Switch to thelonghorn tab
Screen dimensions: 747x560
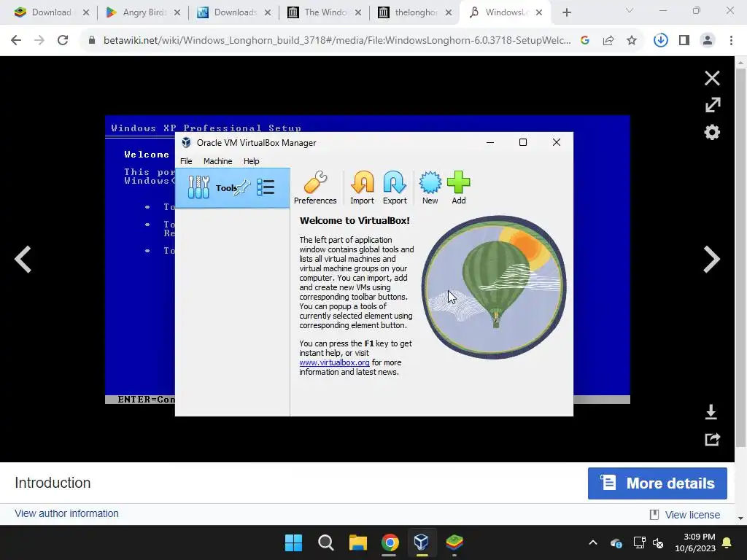(x=414, y=12)
